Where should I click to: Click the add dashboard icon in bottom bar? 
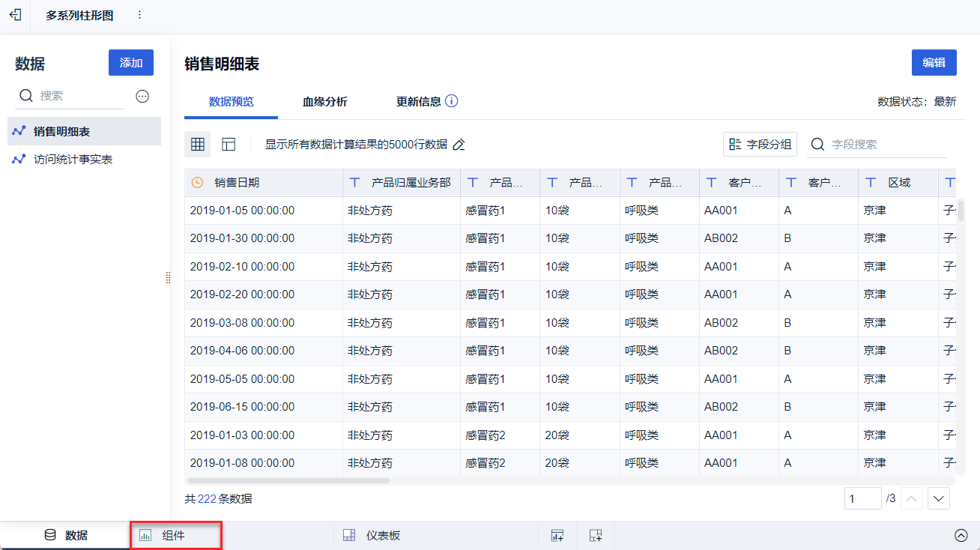(x=596, y=535)
